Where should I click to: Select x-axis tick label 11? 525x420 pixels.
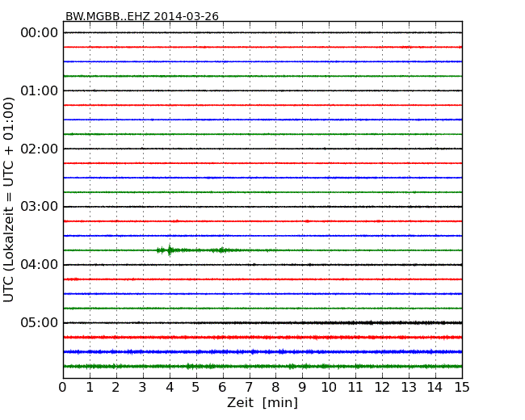(355, 388)
